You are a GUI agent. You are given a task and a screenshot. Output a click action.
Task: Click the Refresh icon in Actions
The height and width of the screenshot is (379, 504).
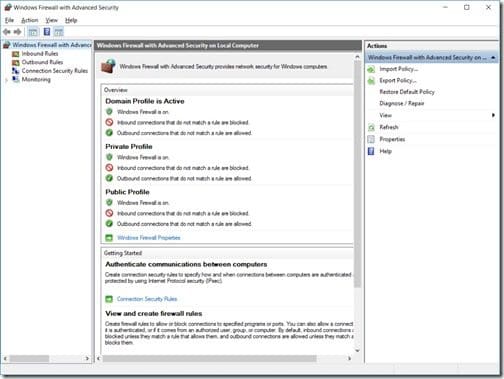tap(371, 127)
